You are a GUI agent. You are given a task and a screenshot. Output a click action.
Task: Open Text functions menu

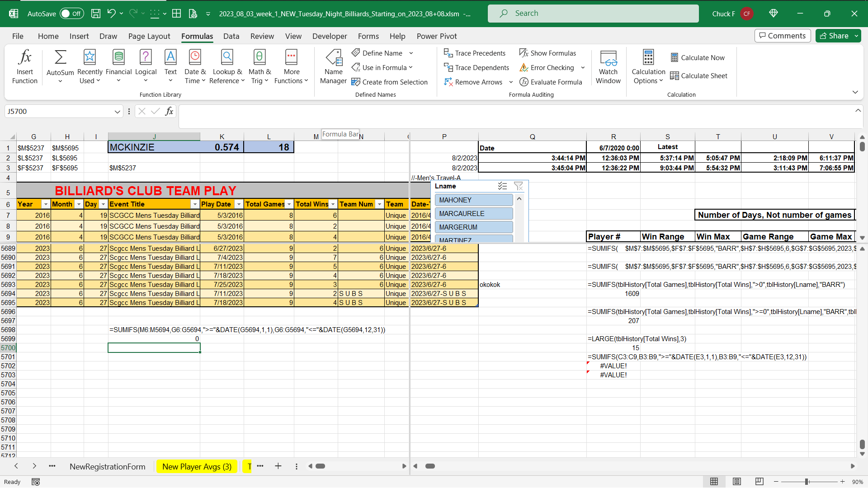pyautogui.click(x=170, y=67)
